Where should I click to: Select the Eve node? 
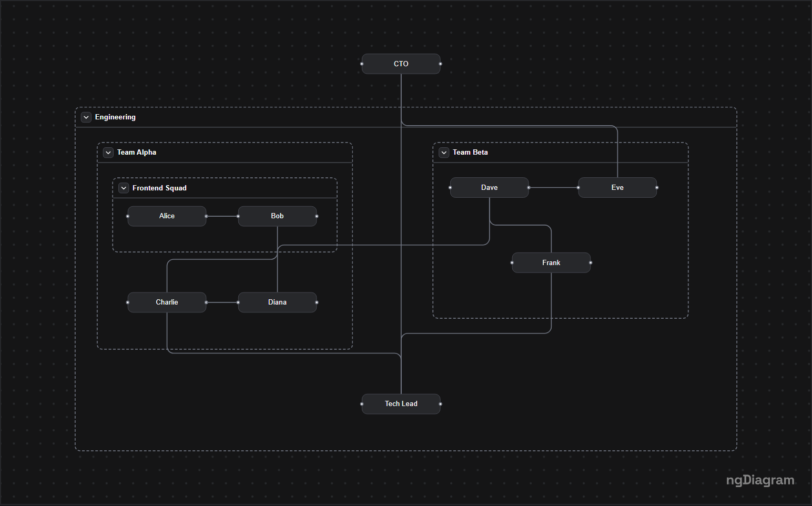(618, 188)
